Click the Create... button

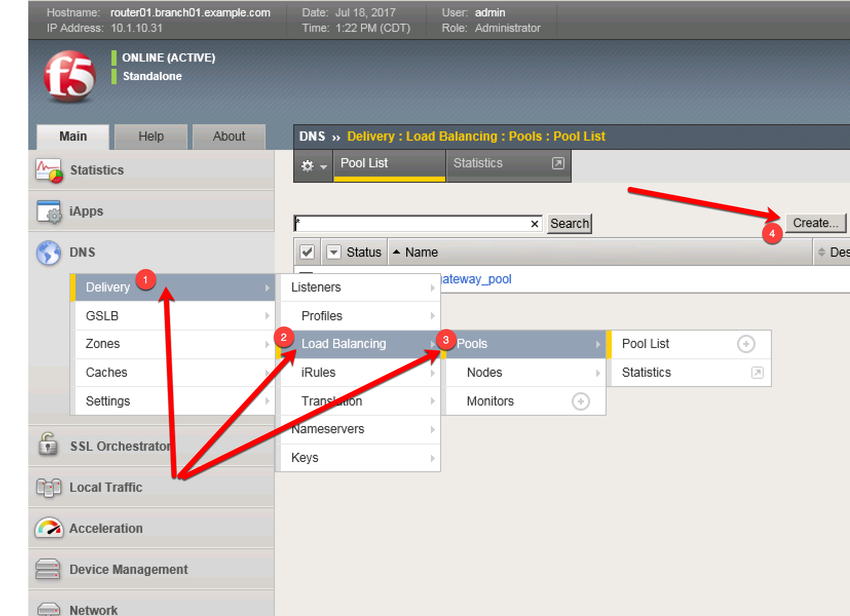click(x=816, y=223)
